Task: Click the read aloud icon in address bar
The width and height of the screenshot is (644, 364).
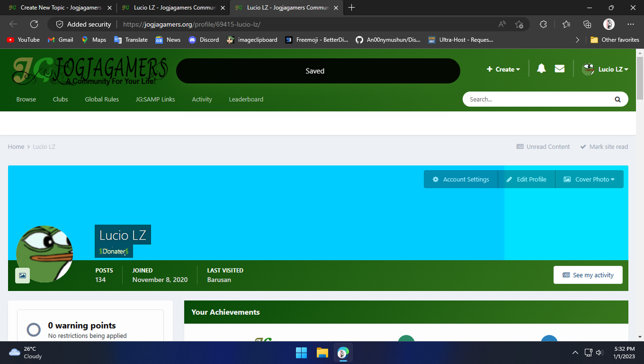Action: [x=502, y=24]
